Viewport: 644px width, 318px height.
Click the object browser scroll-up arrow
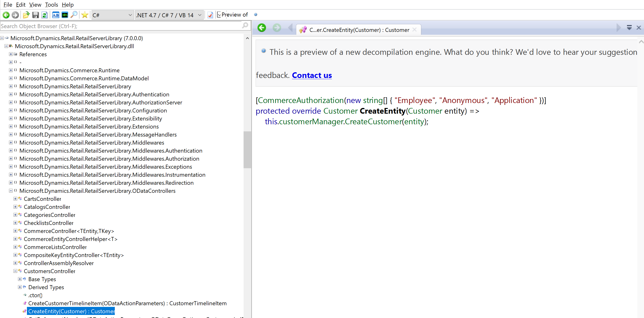point(247,38)
